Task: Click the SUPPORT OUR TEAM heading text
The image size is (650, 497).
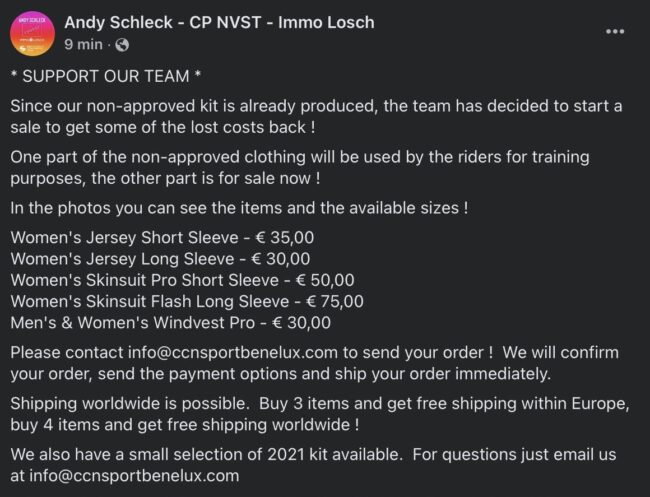Action: (x=106, y=76)
